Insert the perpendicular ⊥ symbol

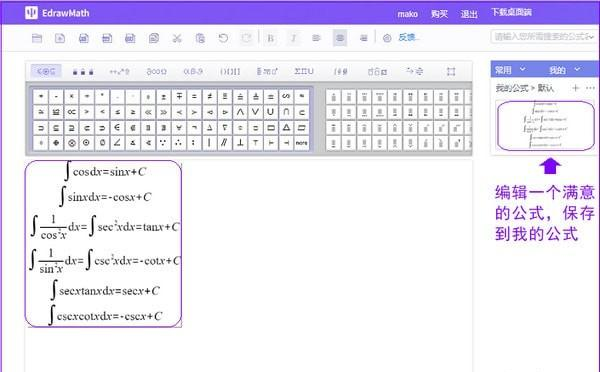pyautogui.click(x=240, y=143)
